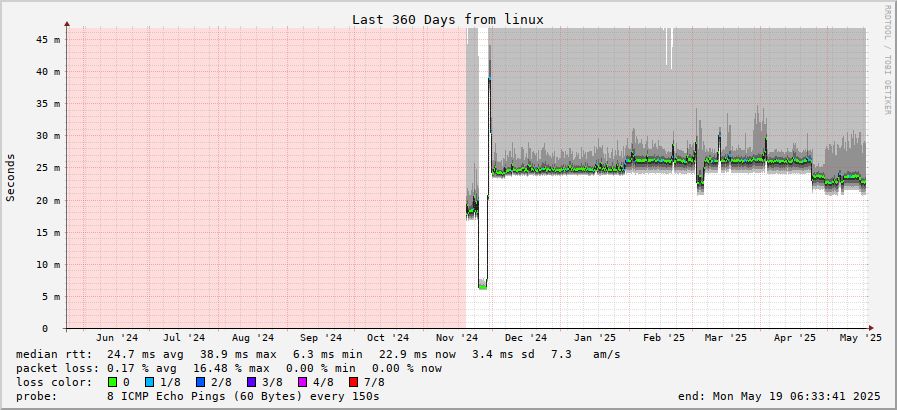
Task: Click the magenta 4/8 loss swatch
Action: 301,382
